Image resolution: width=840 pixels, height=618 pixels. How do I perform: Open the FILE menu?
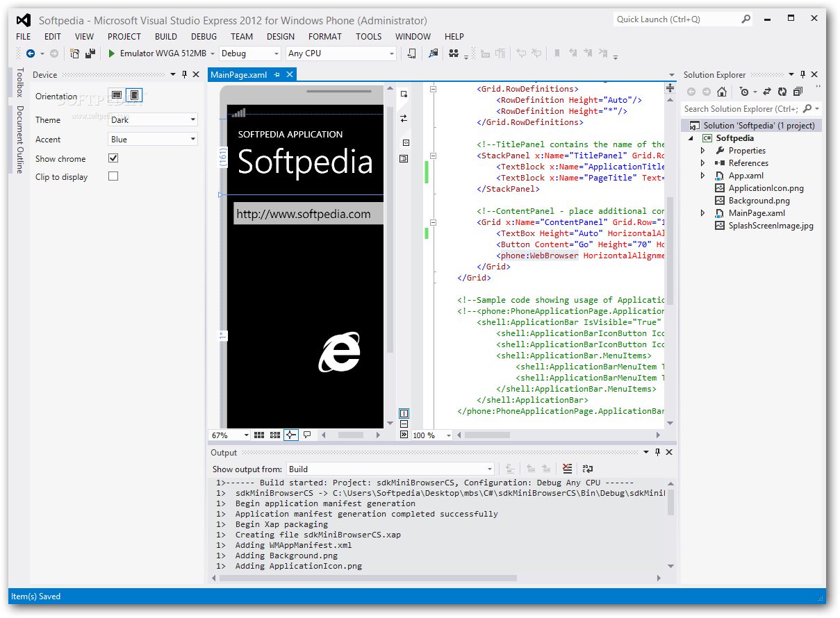coord(23,36)
